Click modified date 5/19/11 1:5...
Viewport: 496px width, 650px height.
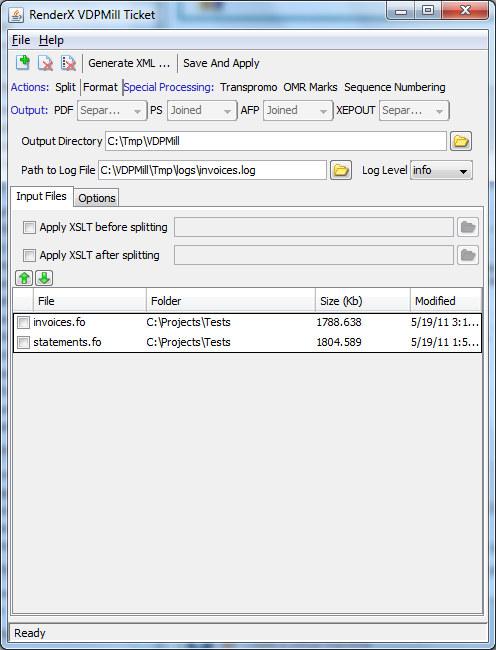(445, 342)
